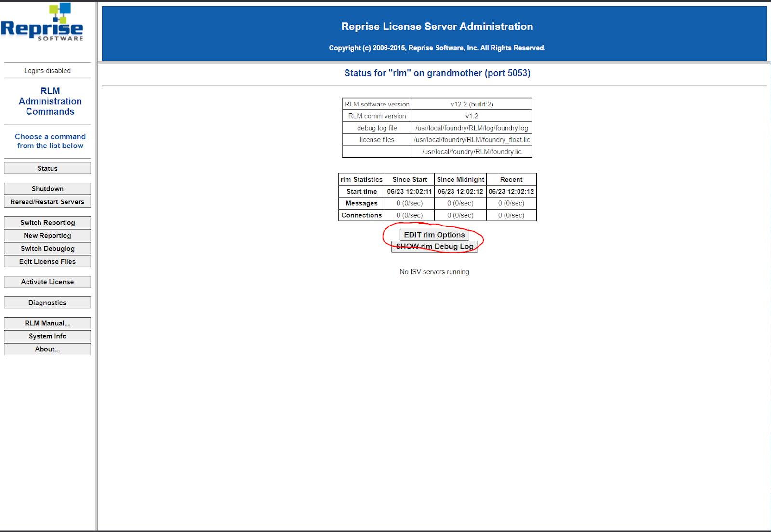Select the 'v12.2 (build:2)' value
771x532 pixels.
click(472, 104)
